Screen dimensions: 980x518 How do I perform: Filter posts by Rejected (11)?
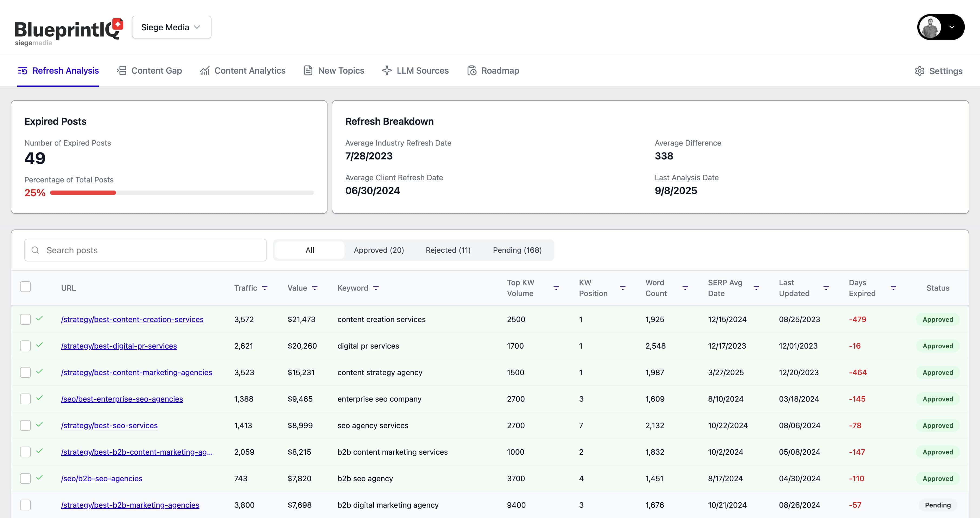click(x=448, y=250)
